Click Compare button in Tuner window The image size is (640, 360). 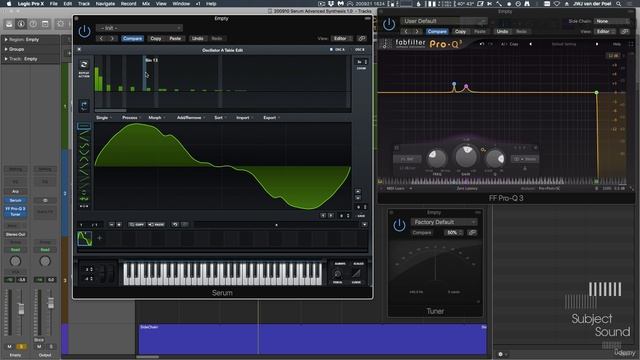point(422,233)
